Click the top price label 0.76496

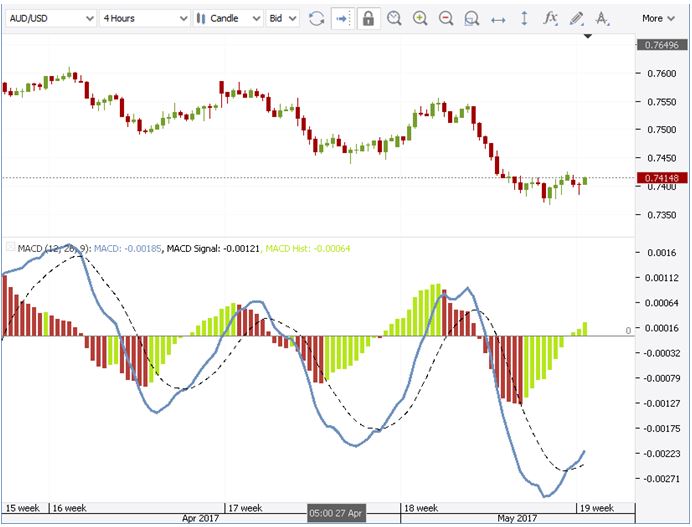662,45
